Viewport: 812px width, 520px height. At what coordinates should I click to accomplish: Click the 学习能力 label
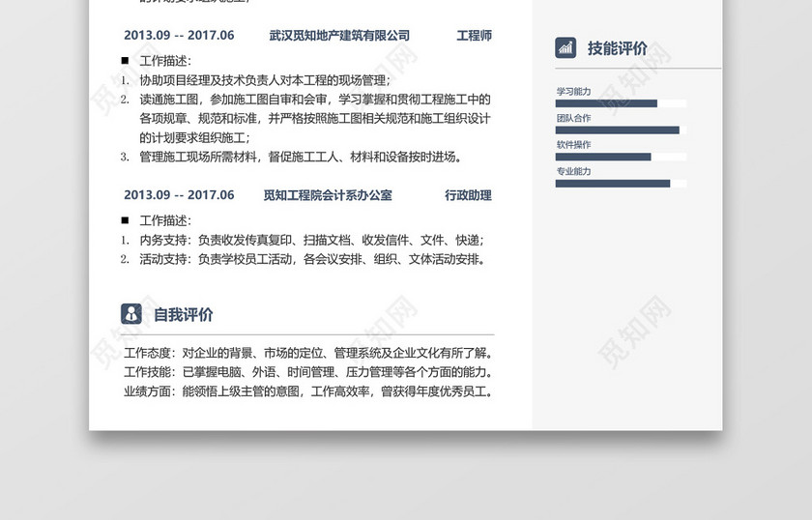click(x=573, y=92)
